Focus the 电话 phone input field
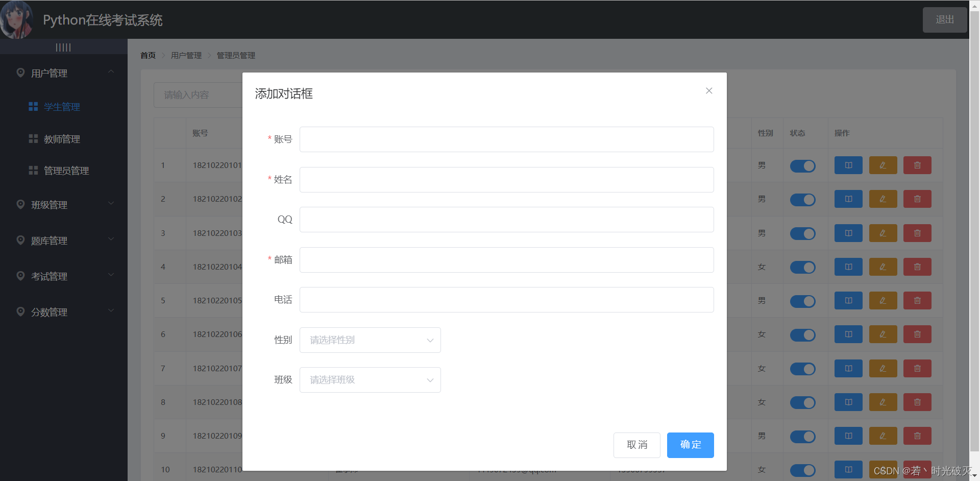 [507, 300]
